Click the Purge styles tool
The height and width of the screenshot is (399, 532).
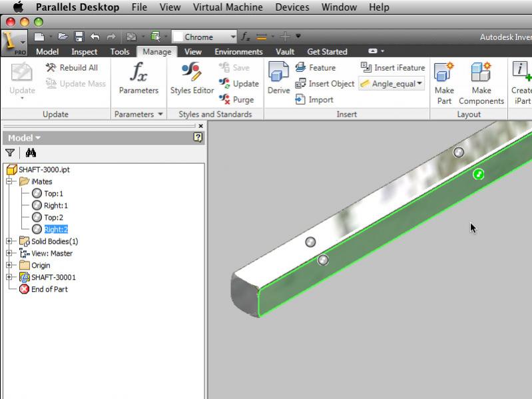pos(236,99)
